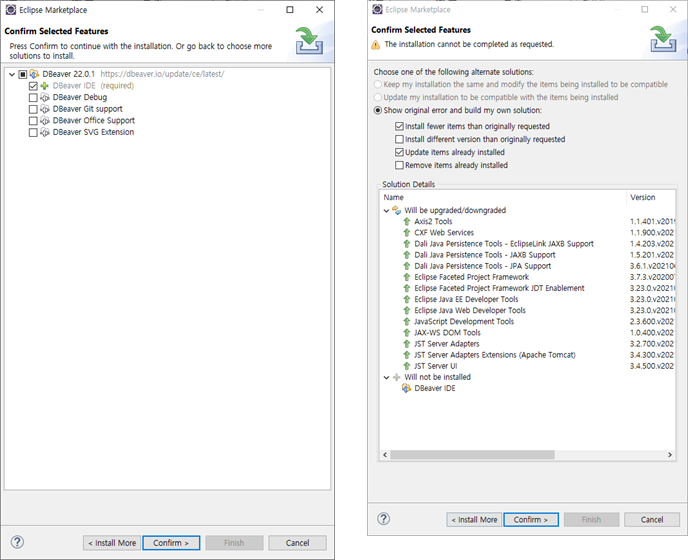
Task: Select 'Show original error and build my own solution' radio
Action: (378, 110)
